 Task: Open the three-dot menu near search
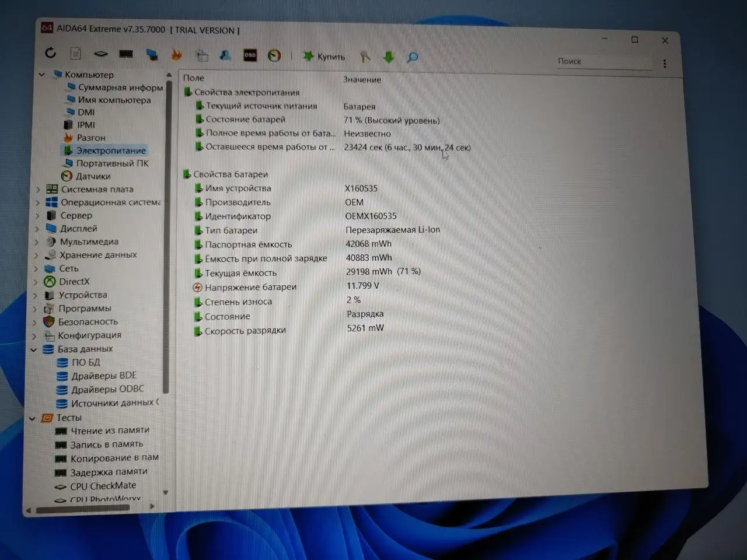pos(664,64)
